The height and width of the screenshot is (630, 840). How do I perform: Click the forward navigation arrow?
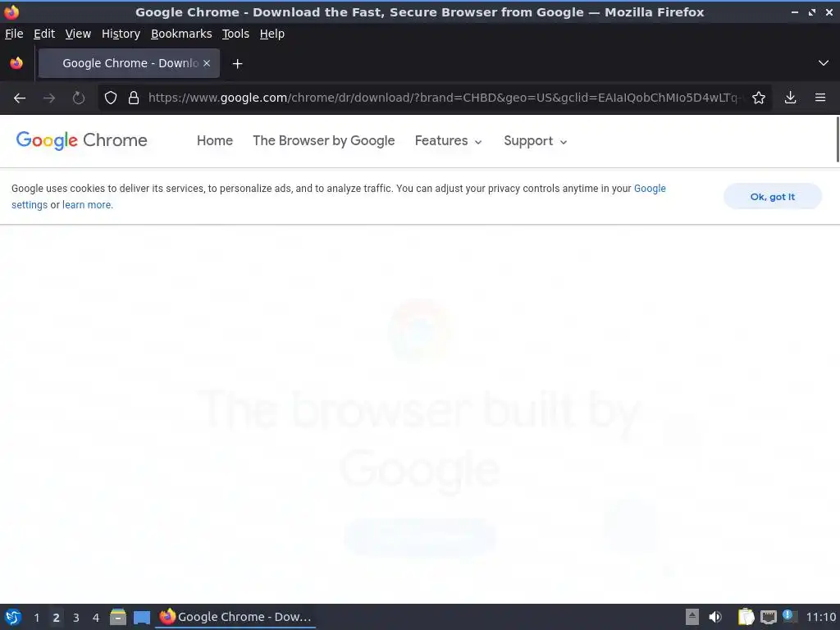(x=49, y=98)
